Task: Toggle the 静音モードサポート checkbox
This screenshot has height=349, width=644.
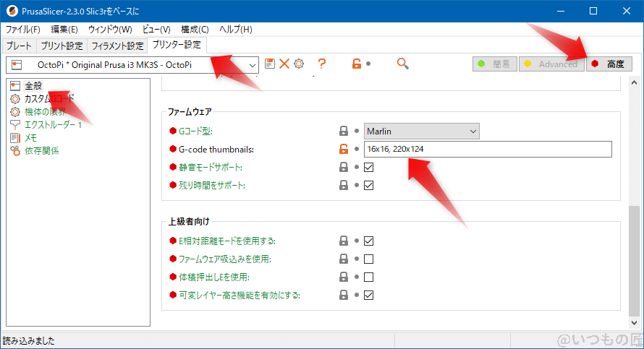Action: point(369,168)
